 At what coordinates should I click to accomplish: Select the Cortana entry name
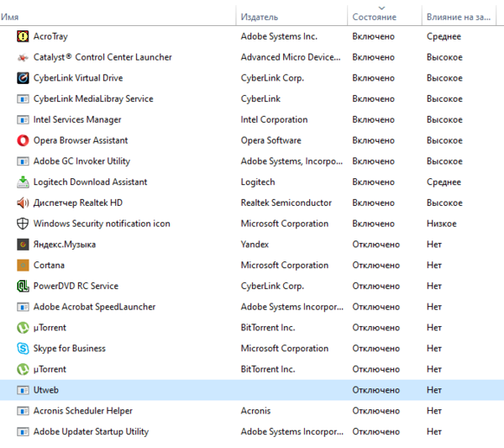point(49,265)
